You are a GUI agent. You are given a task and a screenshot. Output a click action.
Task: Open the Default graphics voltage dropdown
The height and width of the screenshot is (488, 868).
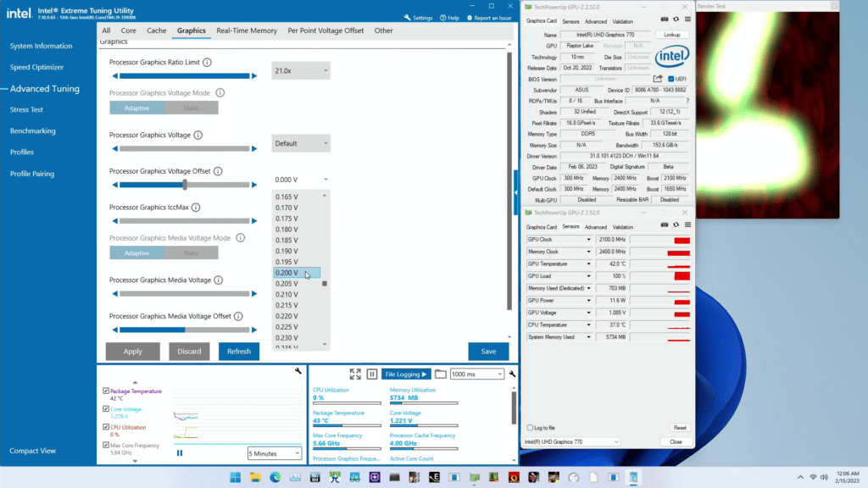pos(301,144)
